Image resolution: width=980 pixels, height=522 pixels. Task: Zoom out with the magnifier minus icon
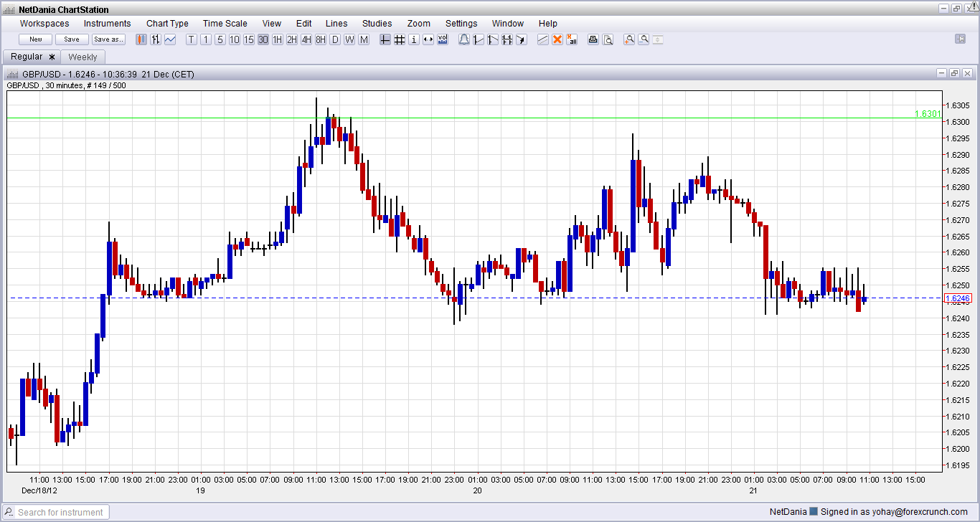click(644, 39)
